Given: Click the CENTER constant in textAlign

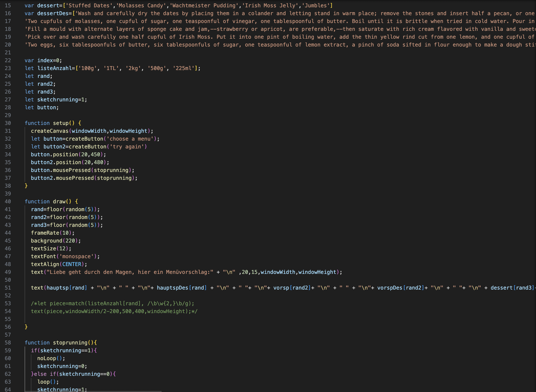Looking at the screenshot, I should [x=72, y=264].
